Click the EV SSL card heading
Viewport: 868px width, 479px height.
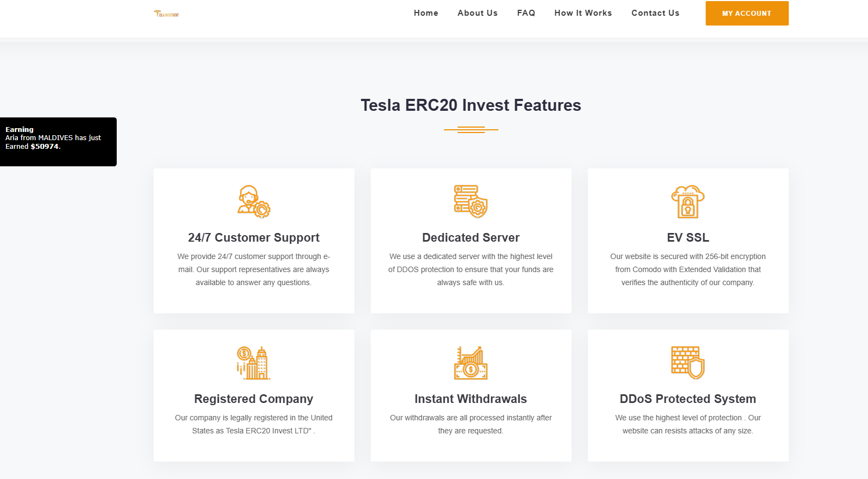688,237
